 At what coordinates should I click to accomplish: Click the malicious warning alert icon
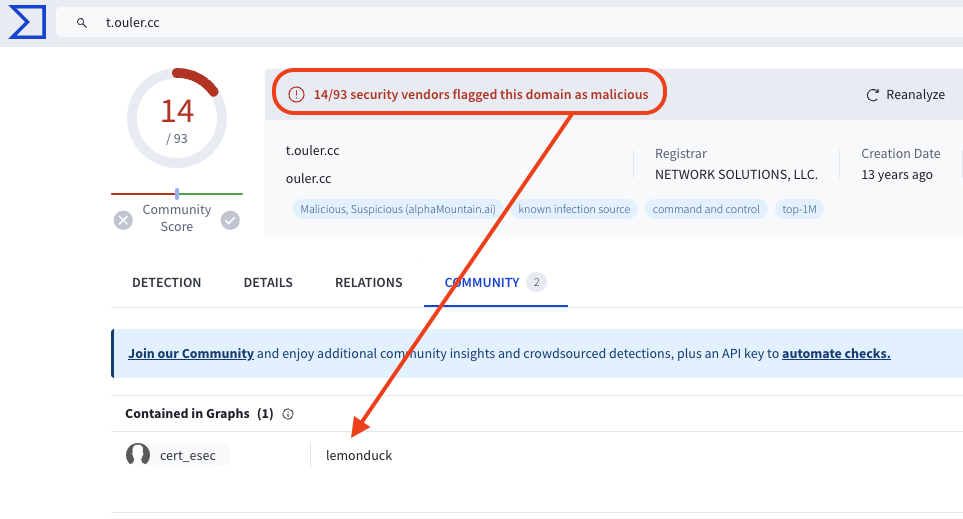(296, 95)
